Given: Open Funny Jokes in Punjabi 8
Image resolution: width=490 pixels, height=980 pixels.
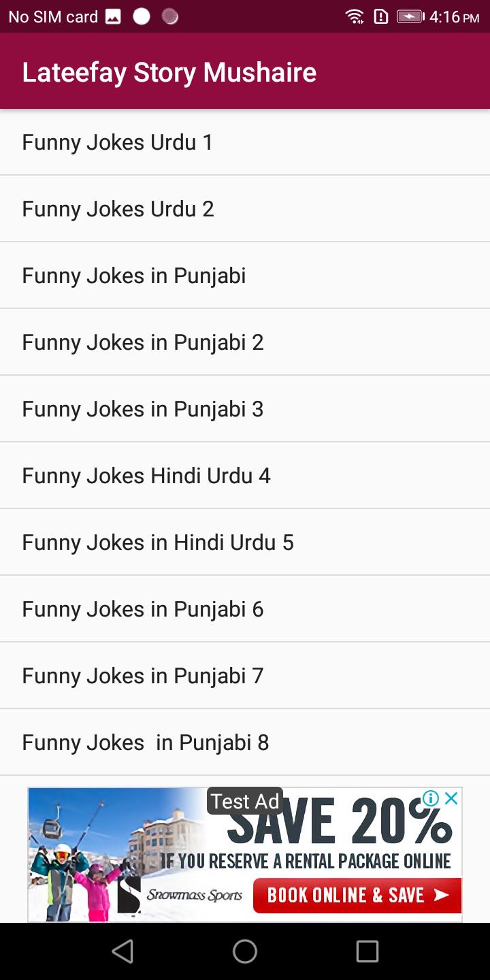Looking at the screenshot, I should [245, 742].
